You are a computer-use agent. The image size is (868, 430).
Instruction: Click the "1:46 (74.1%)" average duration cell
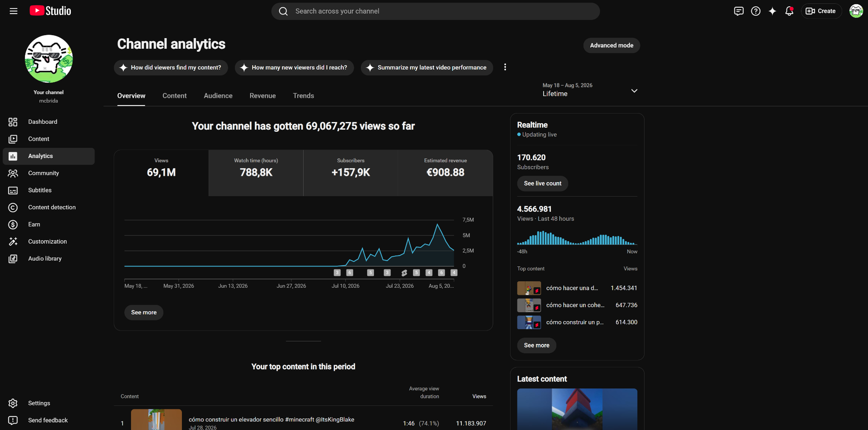[421, 423]
